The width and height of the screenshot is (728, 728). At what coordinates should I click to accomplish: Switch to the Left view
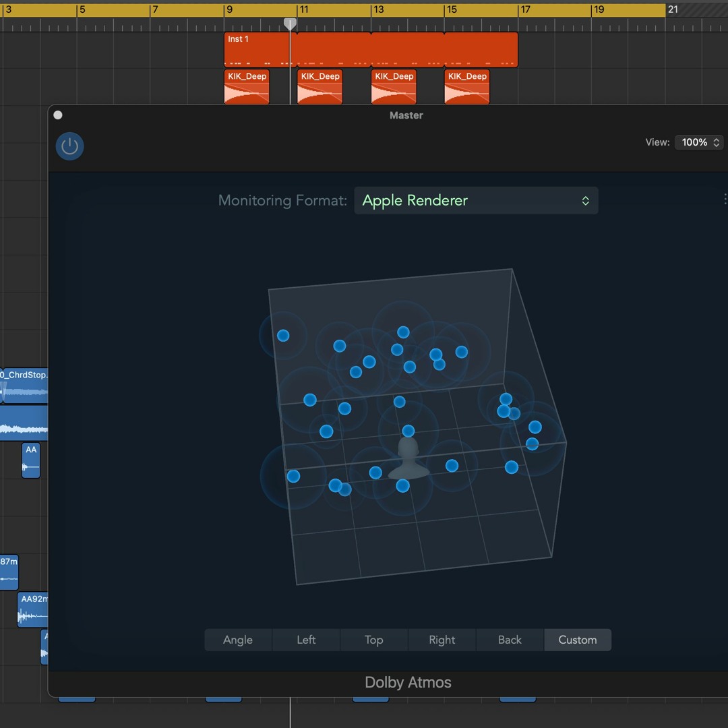(306, 640)
